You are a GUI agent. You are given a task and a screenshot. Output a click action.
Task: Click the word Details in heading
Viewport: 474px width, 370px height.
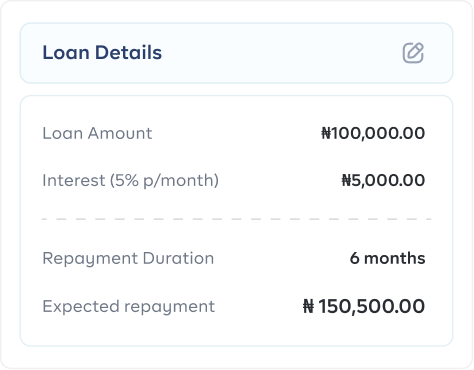click(x=128, y=53)
